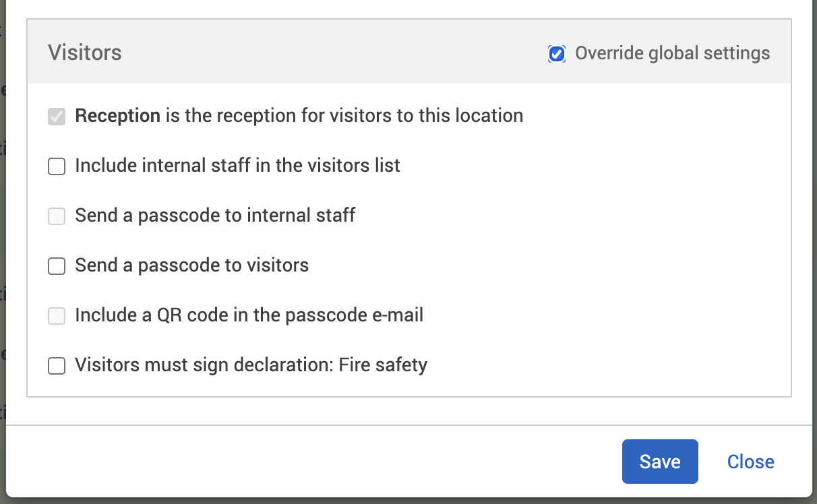The image size is (817, 504).
Task: Click the Visitors section heading
Action: pyautogui.click(x=85, y=53)
